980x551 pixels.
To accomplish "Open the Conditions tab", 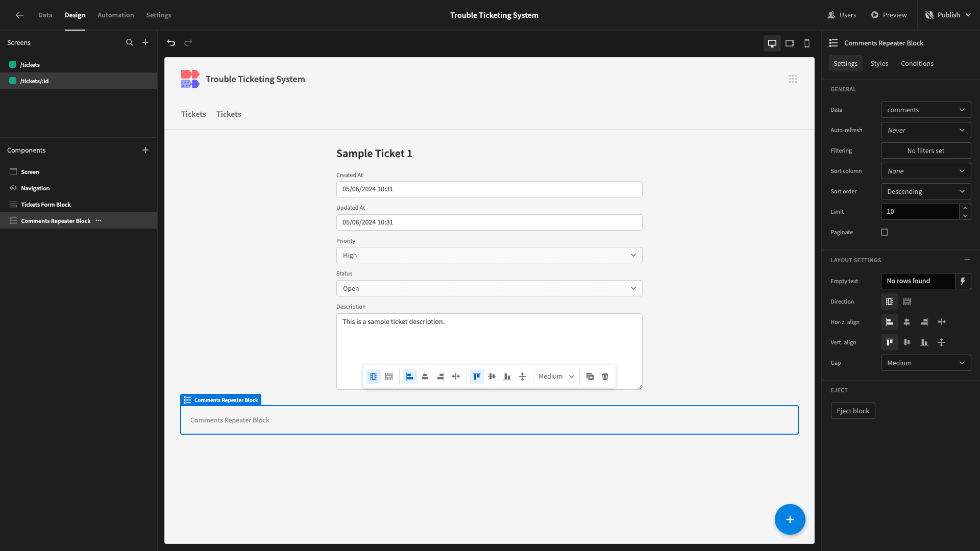I will [x=917, y=63].
